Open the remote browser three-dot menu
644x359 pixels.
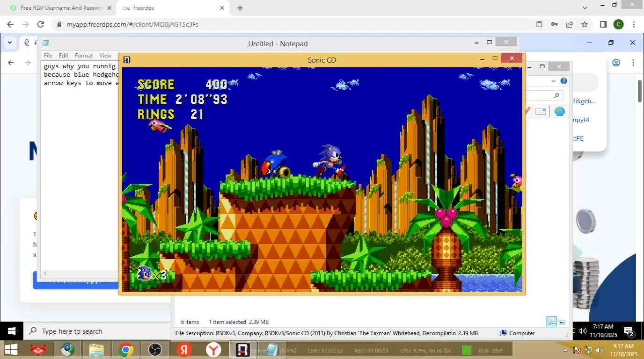(633, 63)
